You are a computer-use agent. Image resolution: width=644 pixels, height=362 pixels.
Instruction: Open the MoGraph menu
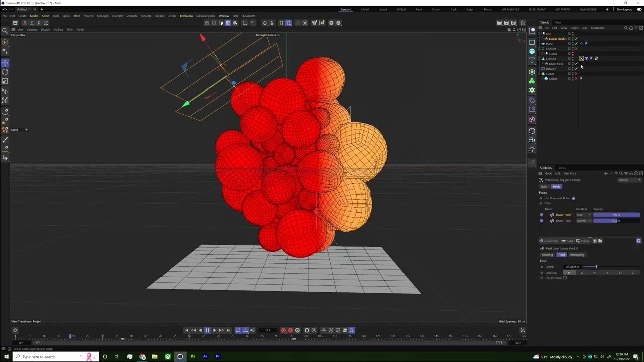(102, 16)
